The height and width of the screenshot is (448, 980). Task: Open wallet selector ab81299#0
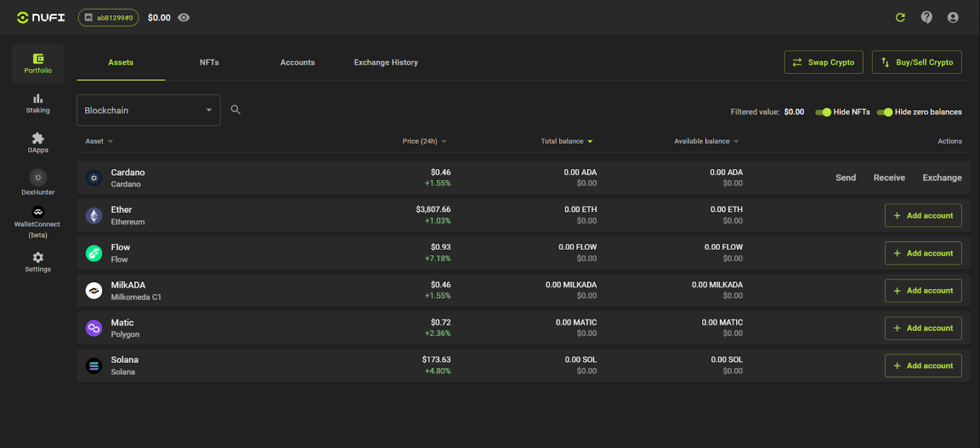[108, 18]
